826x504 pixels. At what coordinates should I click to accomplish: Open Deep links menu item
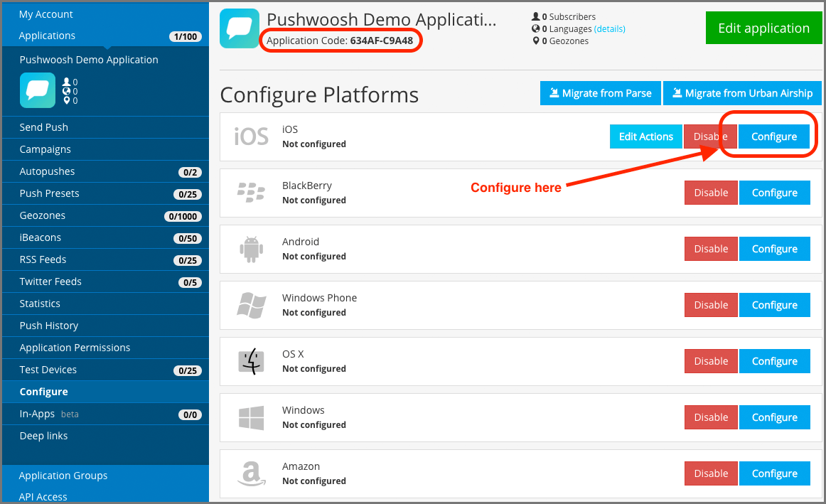[105, 436]
